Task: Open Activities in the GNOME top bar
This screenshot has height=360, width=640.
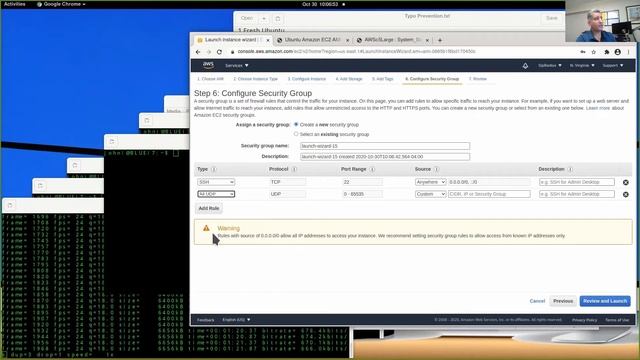Action: (x=15, y=4)
